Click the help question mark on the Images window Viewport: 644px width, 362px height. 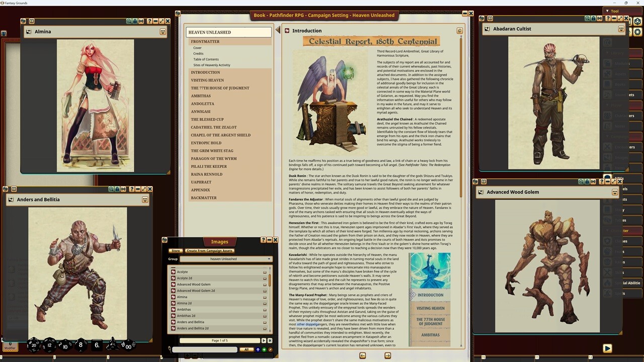point(264,240)
